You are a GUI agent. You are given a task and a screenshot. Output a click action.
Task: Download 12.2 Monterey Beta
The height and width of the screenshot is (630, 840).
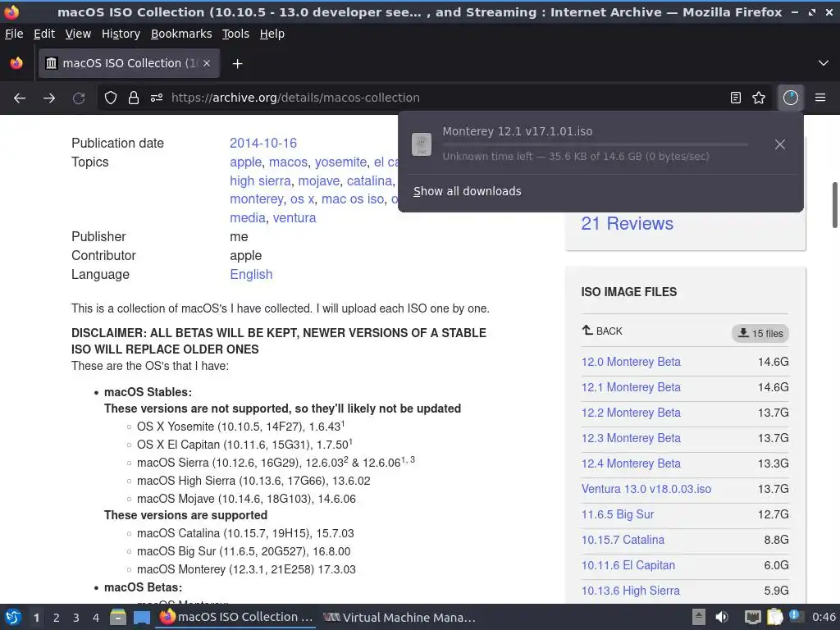tap(631, 413)
